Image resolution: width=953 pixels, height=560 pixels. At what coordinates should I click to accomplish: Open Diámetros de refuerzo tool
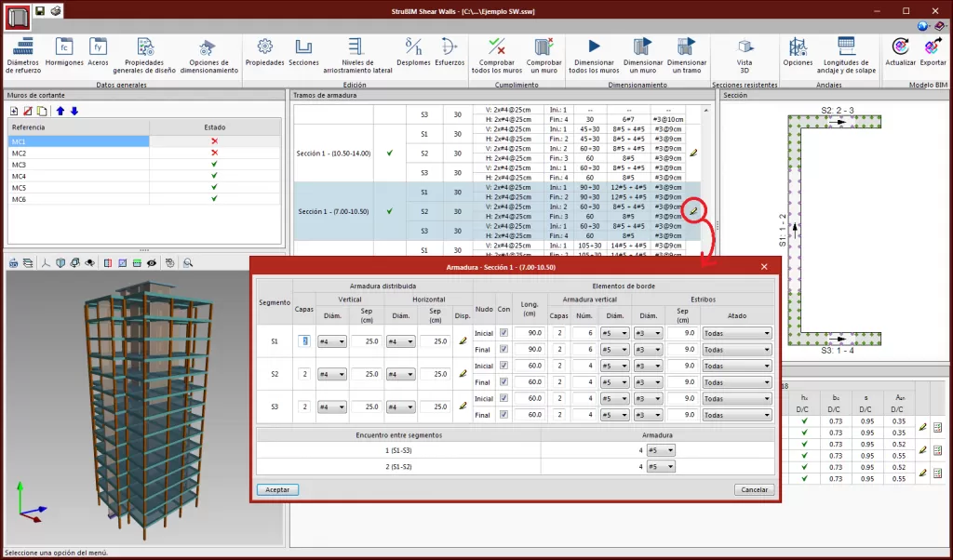(x=24, y=47)
